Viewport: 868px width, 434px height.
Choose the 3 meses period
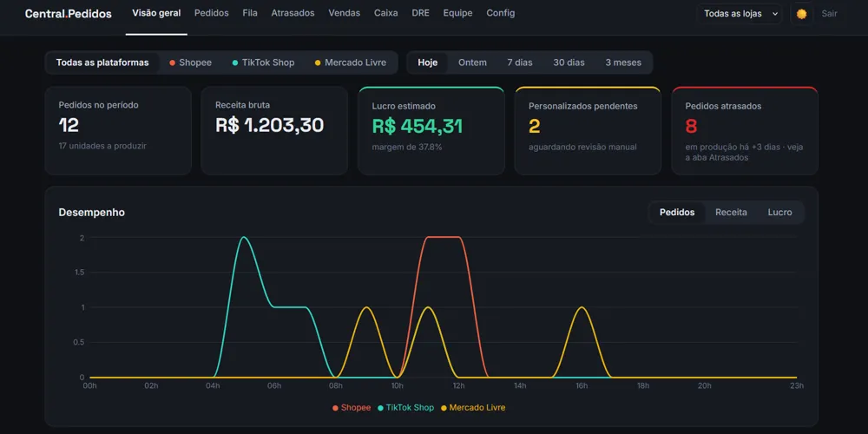point(623,62)
